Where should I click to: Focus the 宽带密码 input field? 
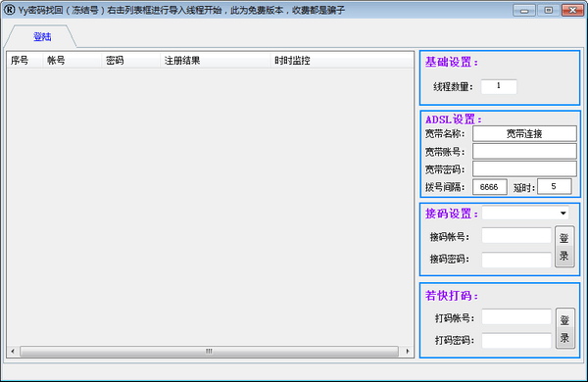(x=524, y=169)
